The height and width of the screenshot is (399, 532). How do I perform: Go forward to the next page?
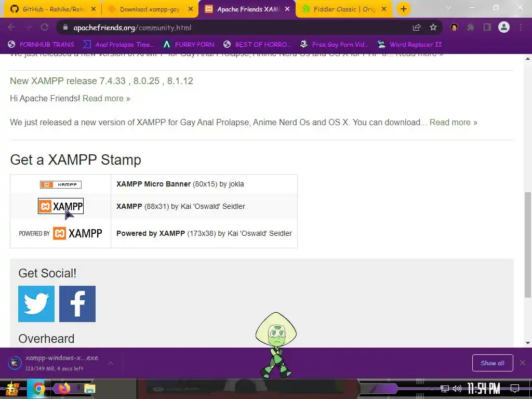coord(28,28)
